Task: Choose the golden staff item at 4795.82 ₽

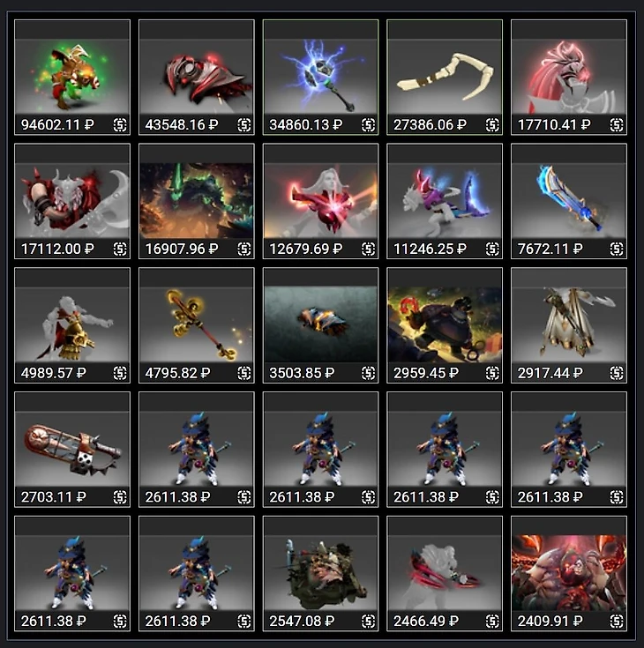Action: [x=197, y=325]
